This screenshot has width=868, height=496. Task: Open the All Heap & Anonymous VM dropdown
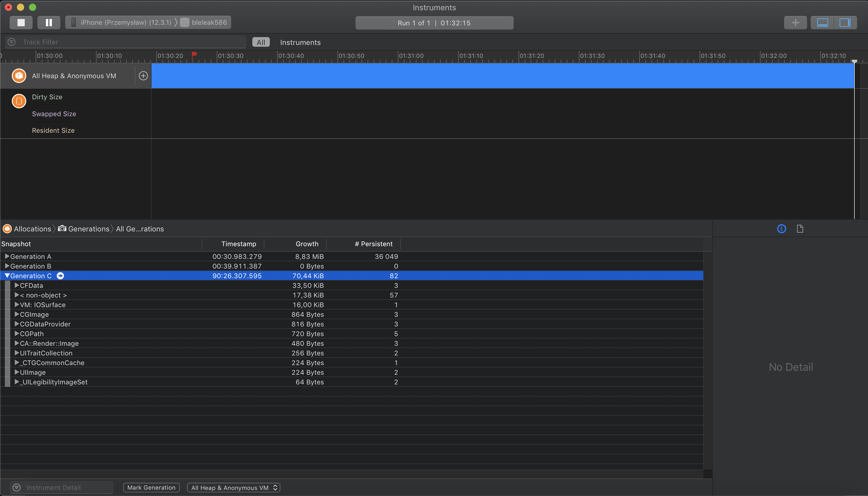point(233,487)
